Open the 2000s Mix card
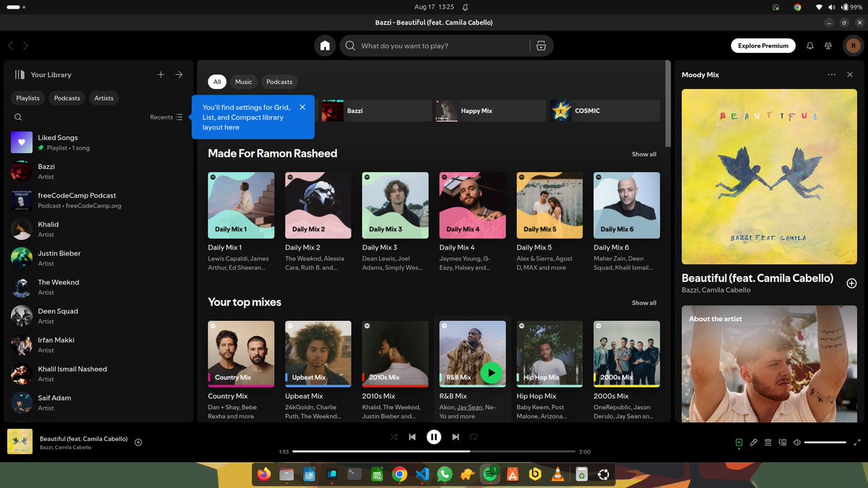This screenshot has height=488, width=868. [626, 371]
